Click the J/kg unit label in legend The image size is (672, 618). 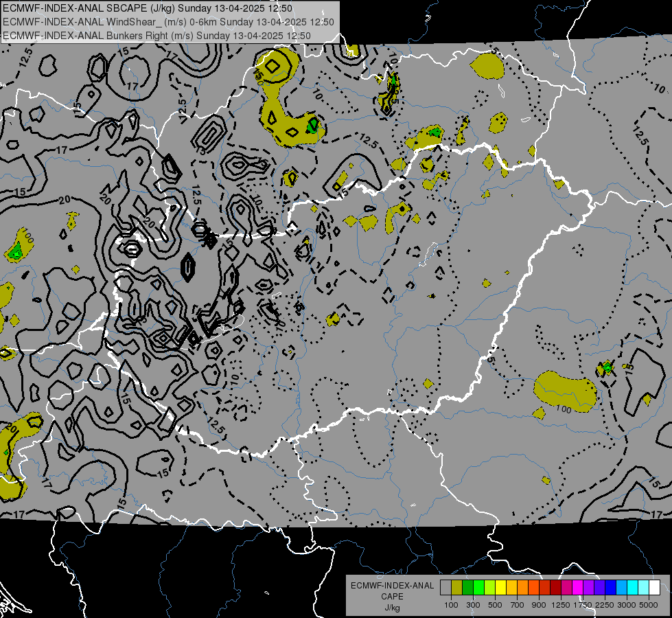coord(392,608)
